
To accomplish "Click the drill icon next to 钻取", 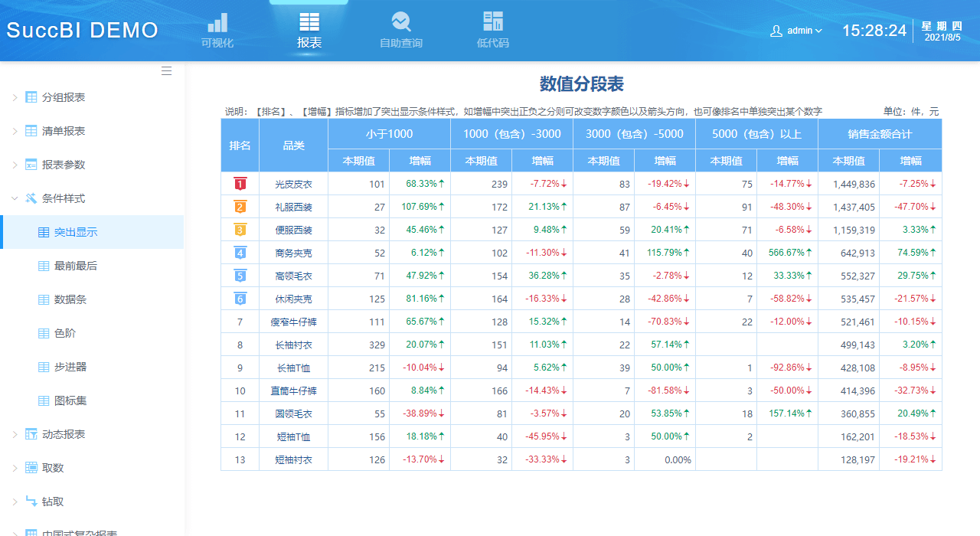I will tap(30, 502).
